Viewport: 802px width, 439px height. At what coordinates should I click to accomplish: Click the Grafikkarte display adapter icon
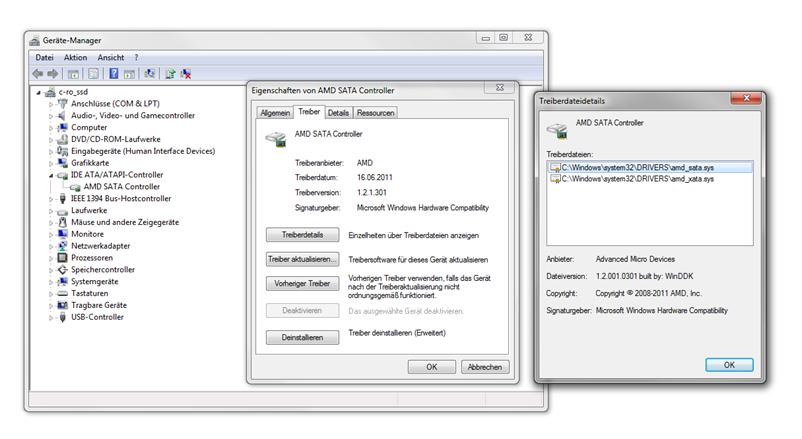coord(62,163)
